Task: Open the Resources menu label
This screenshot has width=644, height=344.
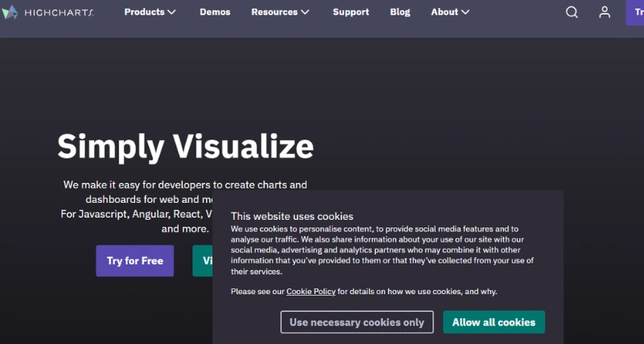Action: [x=274, y=12]
